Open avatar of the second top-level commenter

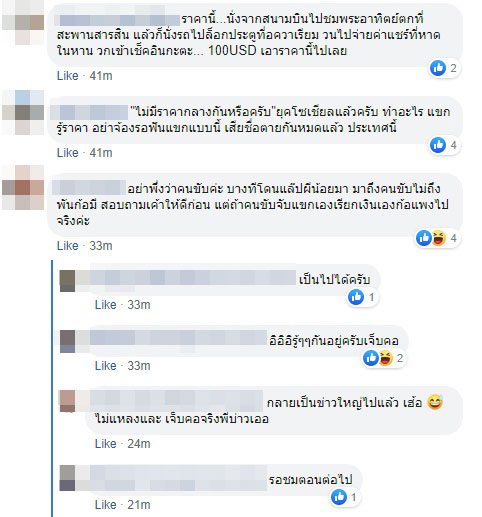pos(23,112)
